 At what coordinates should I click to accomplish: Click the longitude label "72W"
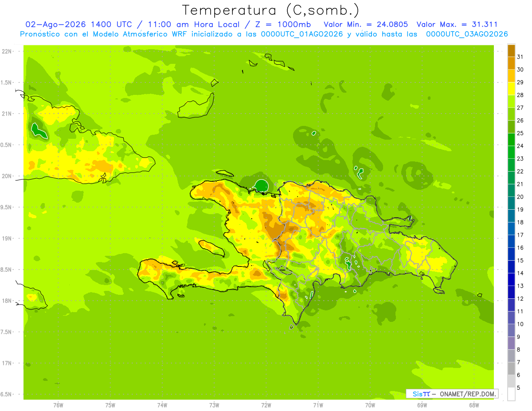266,405
